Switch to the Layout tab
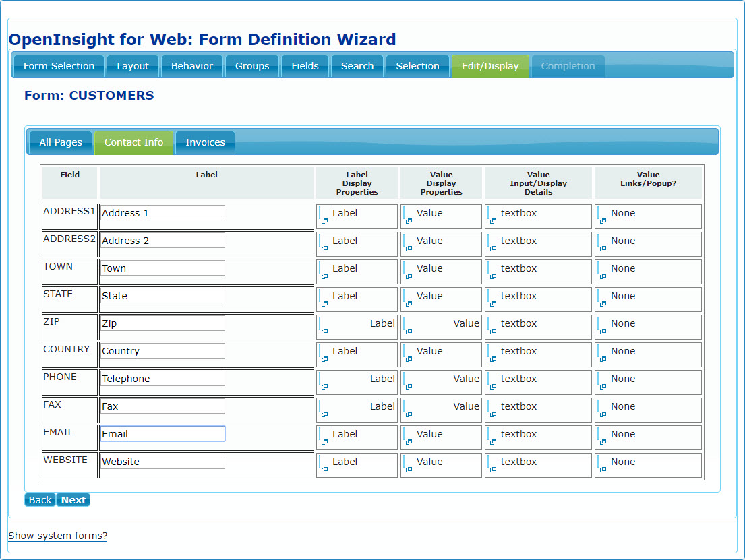The image size is (745, 560). pos(133,66)
